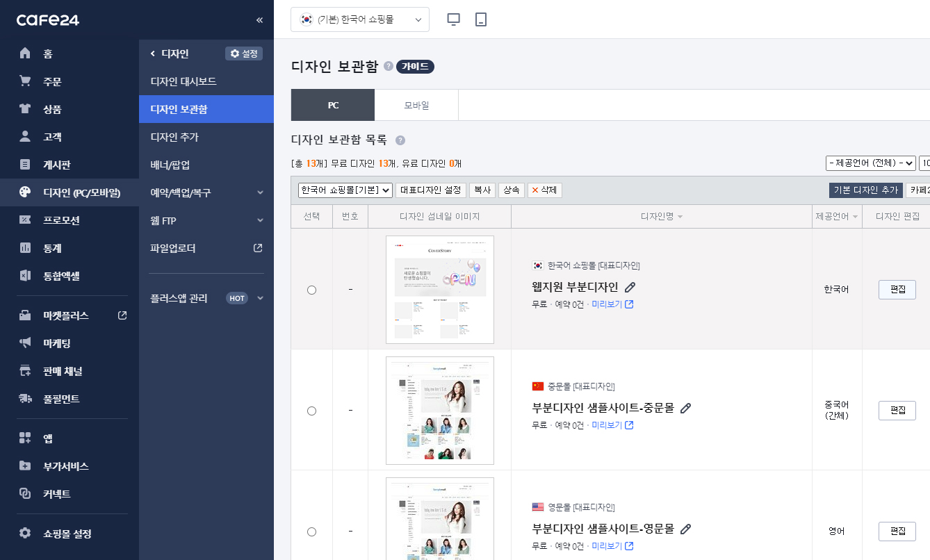The height and width of the screenshot is (560, 930).
Task: Click the truck icon beside 풀필먼트
Action: 25,399
